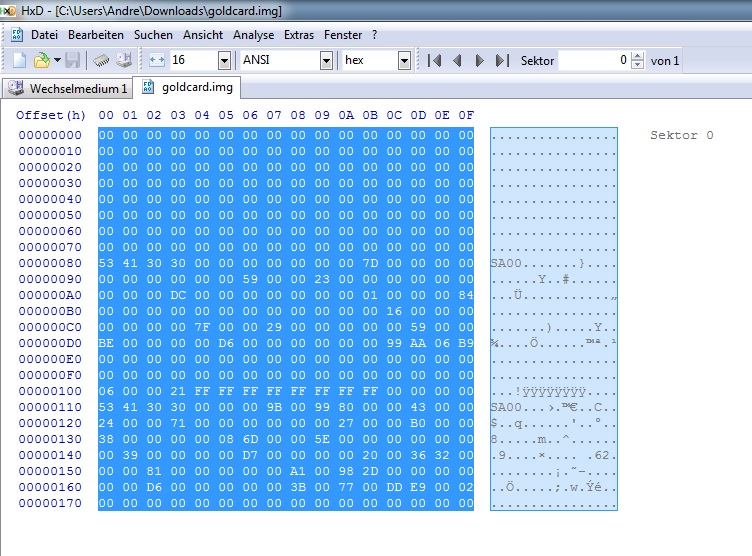752x556 pixels.
Task: Click byte 7D in row 00000080
Action: [370, 263]
